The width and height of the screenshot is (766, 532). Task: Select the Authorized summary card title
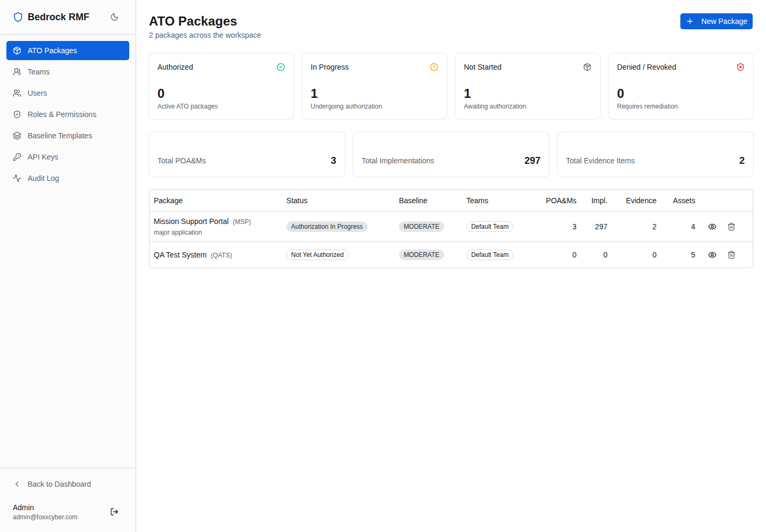pos(175,67)
